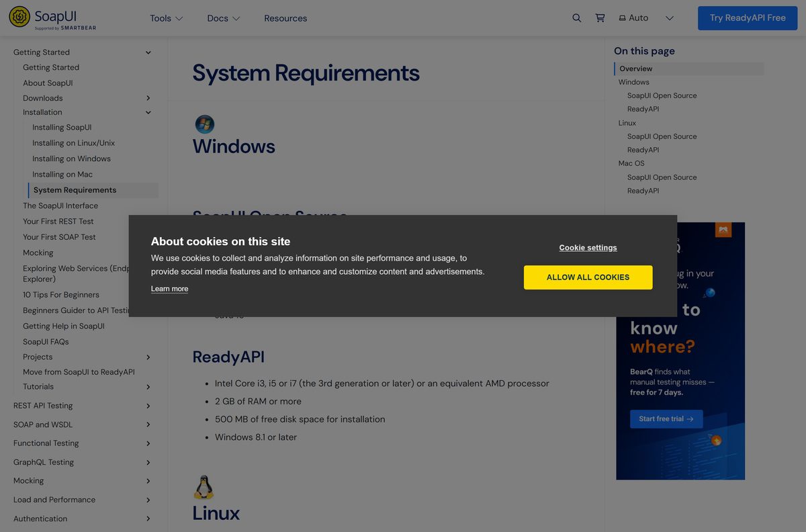Expand the GraphQL Testing section
The height and width of the screenshot is (532, 806).
click(x=148, y=462)
